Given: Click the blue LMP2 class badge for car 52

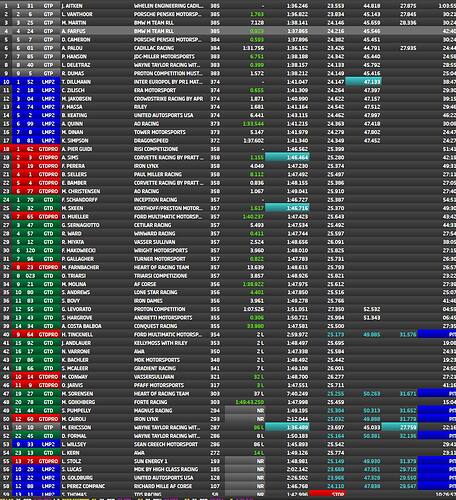Looking at the screenshot, I should [48, 82].
